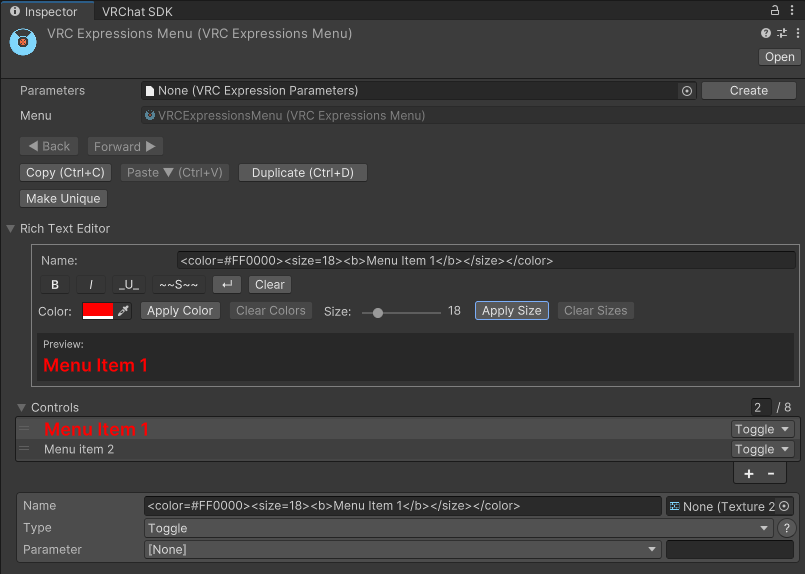Click Copy (Ctrl+C)

[x=65, y=173]
